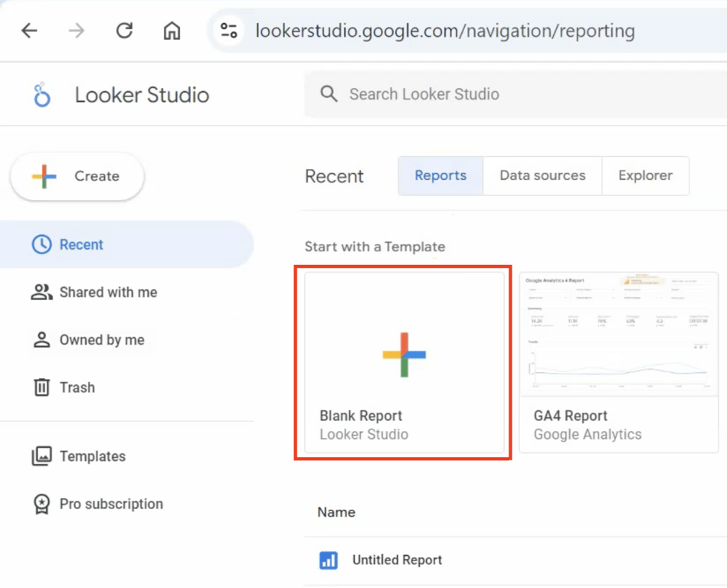Click the Google Analytics subtitle

[x=588, y=435]
